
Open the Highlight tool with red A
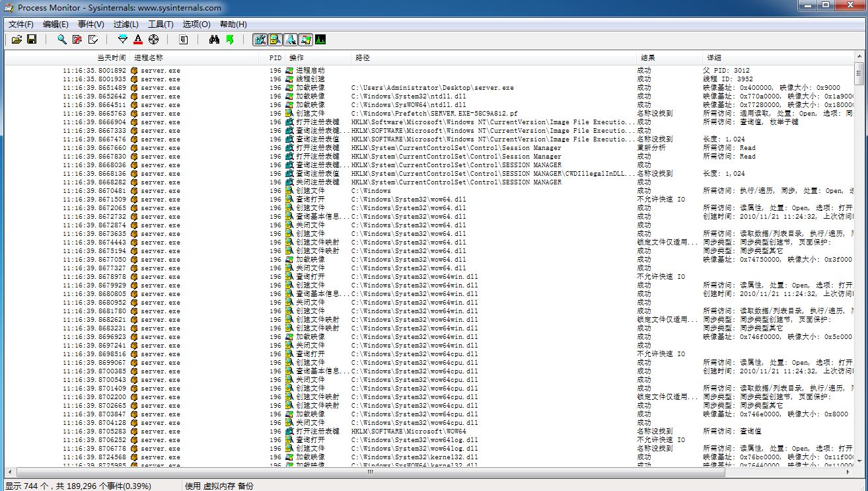(138, 40)
